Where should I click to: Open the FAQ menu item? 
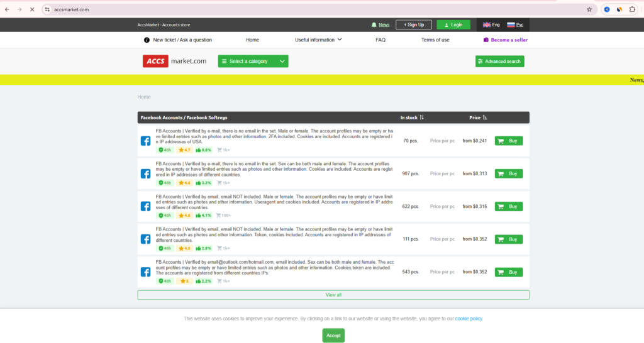point(380,40)
